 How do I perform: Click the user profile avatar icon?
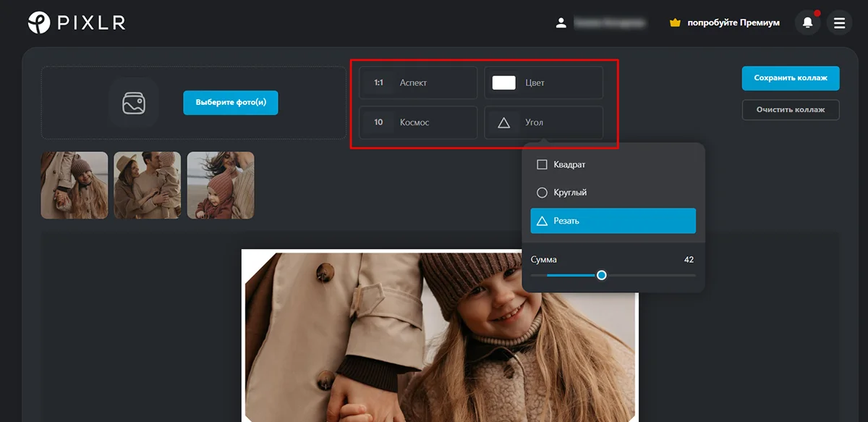(x=561, y=23)
